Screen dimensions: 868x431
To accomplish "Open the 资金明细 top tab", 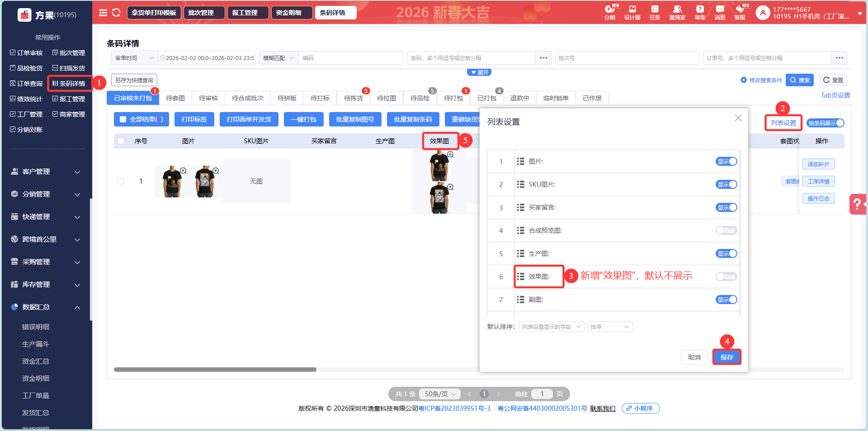I will (292, 13).
